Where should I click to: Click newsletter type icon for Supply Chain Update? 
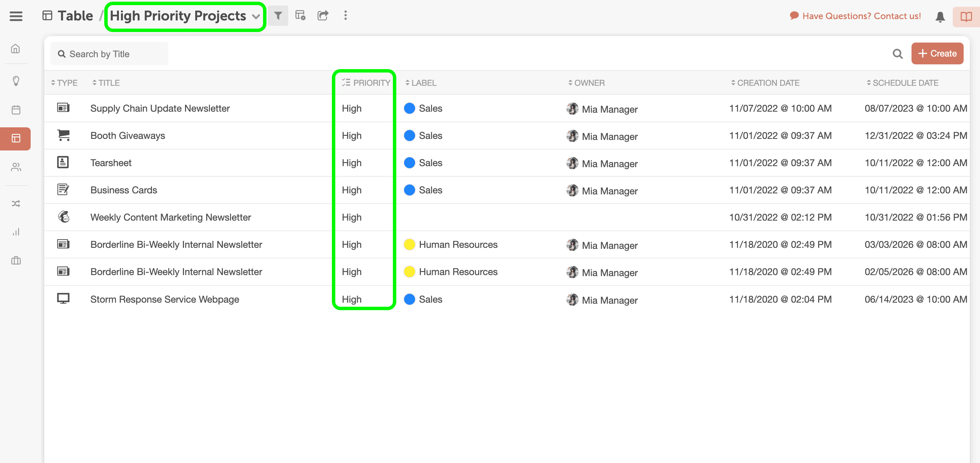point(63,108)
